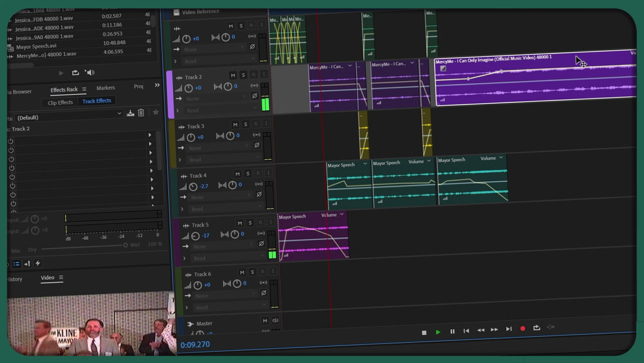This screenshot has height=363, width=644.
Task: Click the Track 6 pan knob
Action: point(237,284)
